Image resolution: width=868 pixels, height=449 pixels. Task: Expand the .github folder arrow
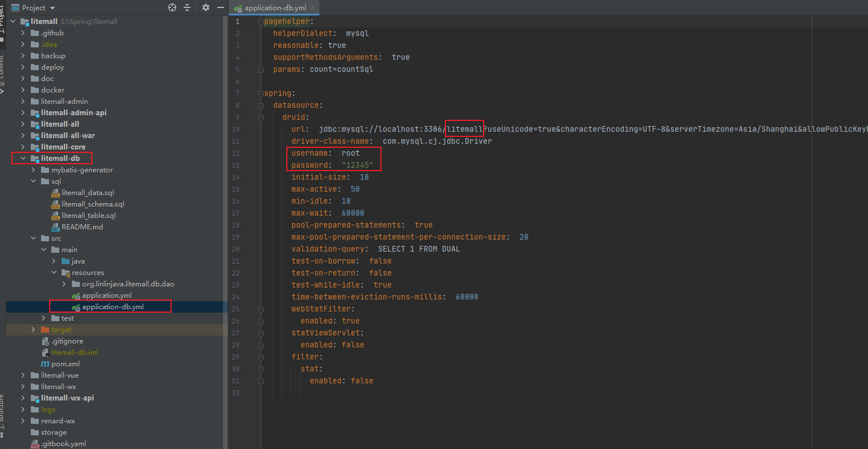coord(23,33)
